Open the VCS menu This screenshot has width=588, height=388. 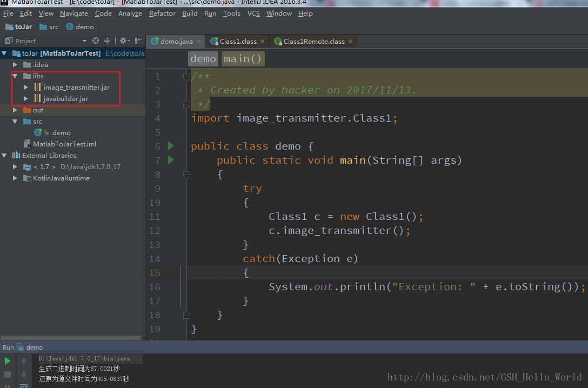pyautogui.click(x=253, y=14)
